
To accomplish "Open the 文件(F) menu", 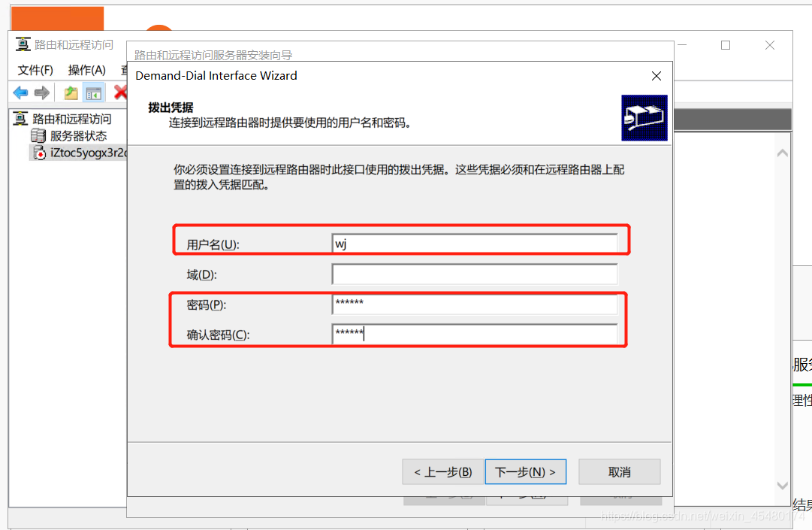I will tap(35, 70).
